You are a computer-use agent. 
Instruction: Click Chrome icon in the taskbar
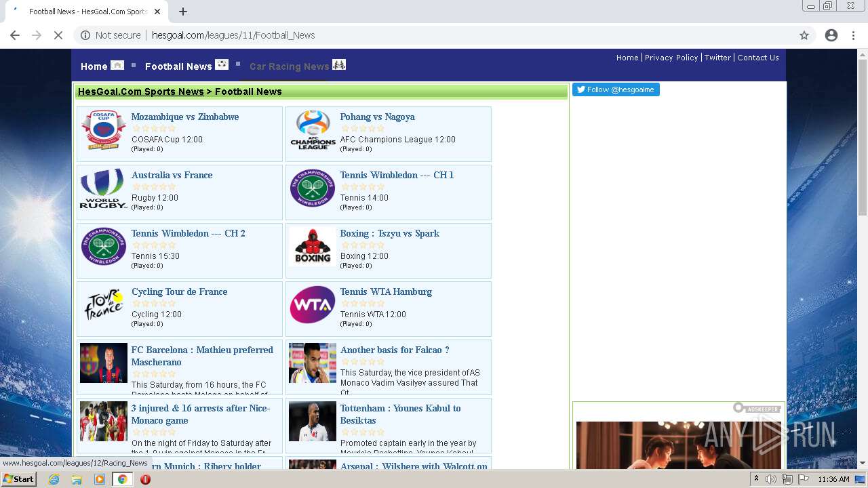[122, 479]
